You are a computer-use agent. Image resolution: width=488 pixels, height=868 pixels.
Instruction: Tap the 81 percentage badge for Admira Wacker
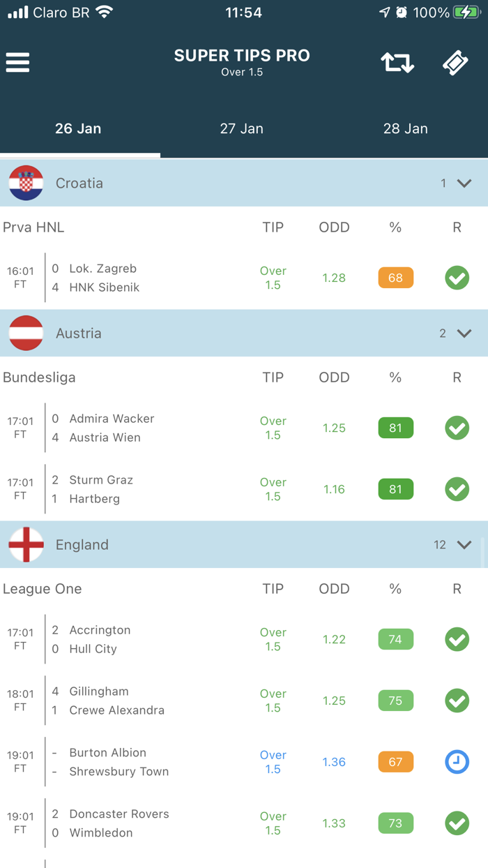click(395, 428)
